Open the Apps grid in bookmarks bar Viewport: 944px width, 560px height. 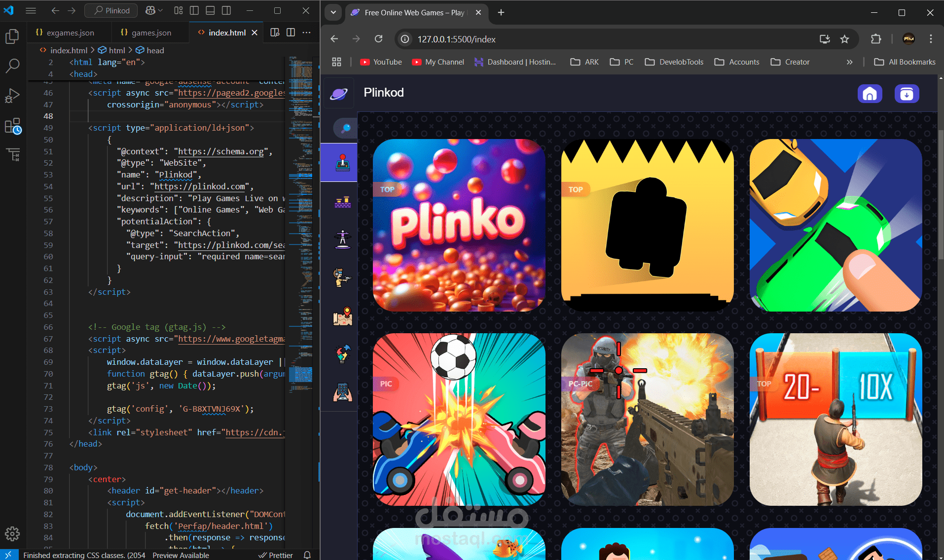[336, 62]
